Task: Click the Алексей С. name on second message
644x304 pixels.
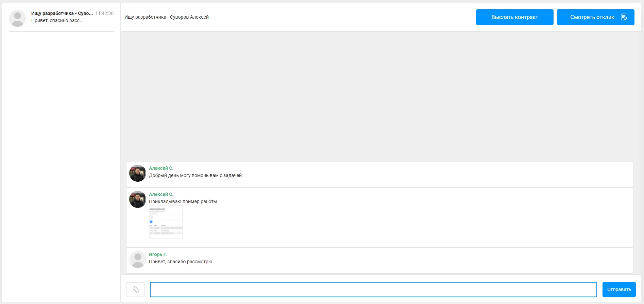Action: 161,194
